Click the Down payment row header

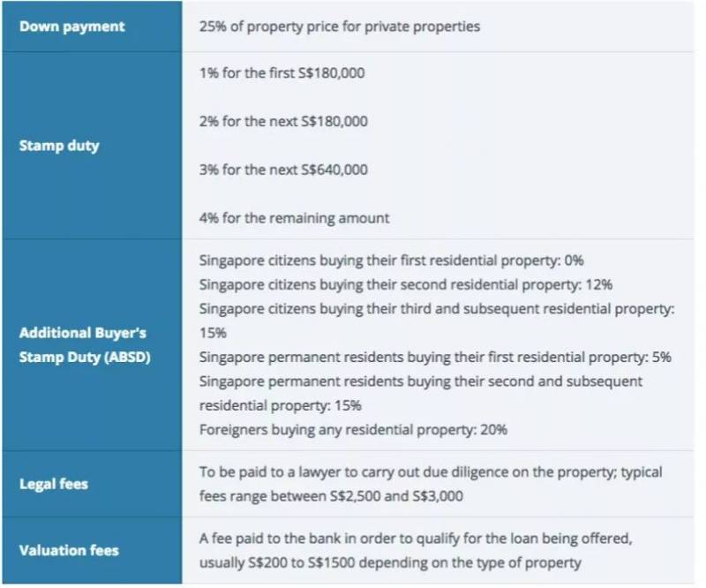71,26
